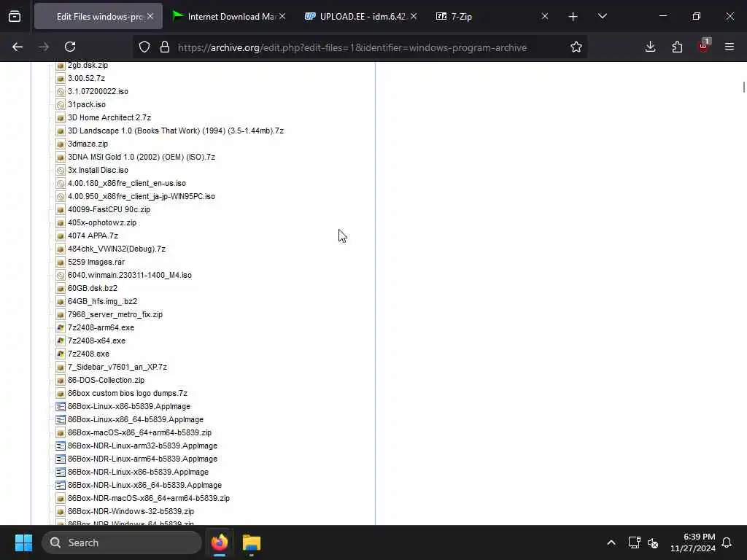Click the taskbar Search box
Viewport: 747px width, 560px height.
point(122,542)
